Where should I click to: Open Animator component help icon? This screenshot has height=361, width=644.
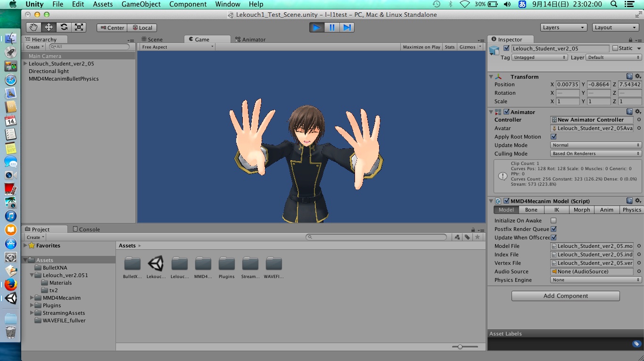[x=630, y=112]
